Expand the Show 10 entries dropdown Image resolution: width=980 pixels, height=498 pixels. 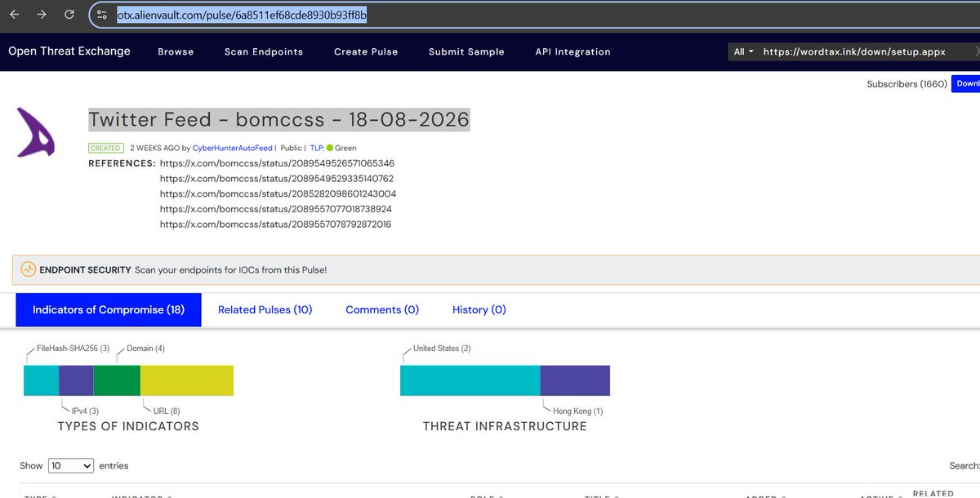[71, 465]
